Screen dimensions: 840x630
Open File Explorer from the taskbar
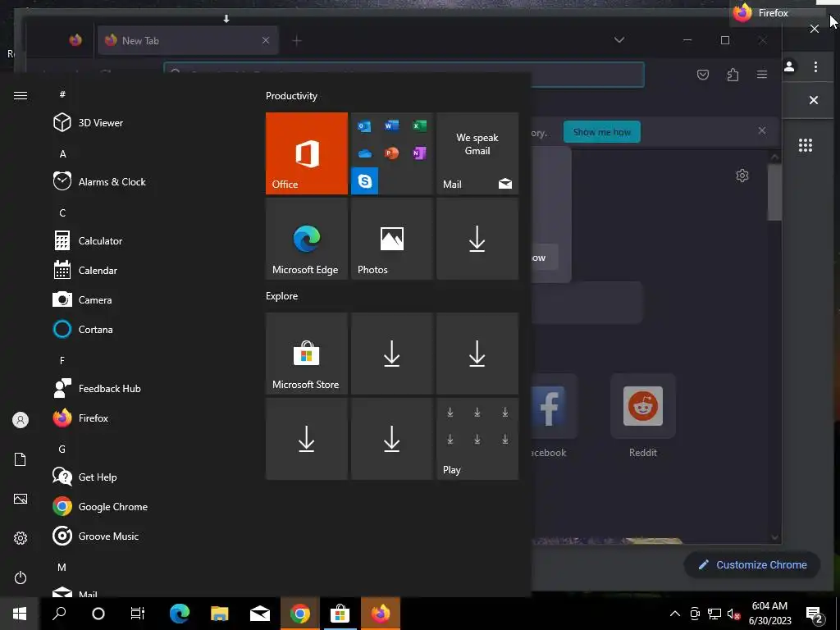[x=220, y=614]
